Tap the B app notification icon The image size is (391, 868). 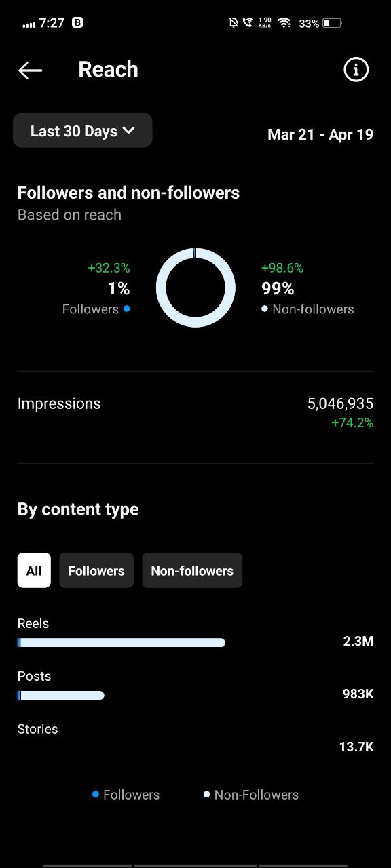point(77,22)
